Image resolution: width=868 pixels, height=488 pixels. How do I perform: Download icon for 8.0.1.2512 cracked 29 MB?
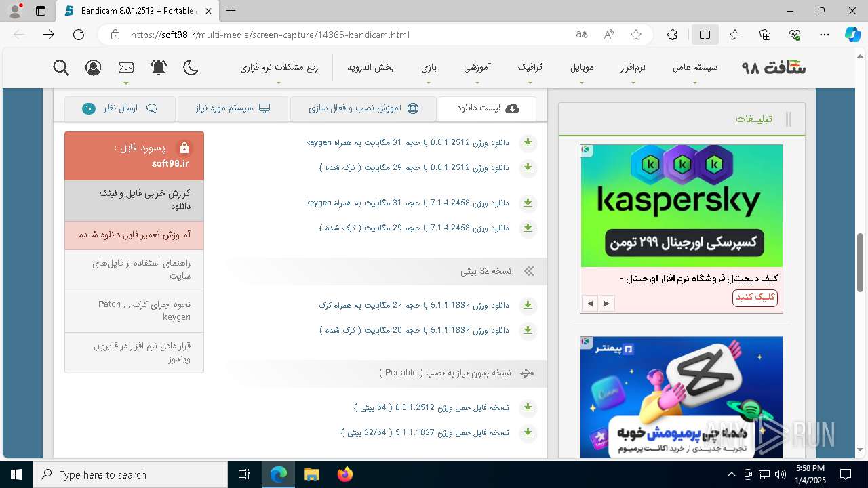pos(528,167)
